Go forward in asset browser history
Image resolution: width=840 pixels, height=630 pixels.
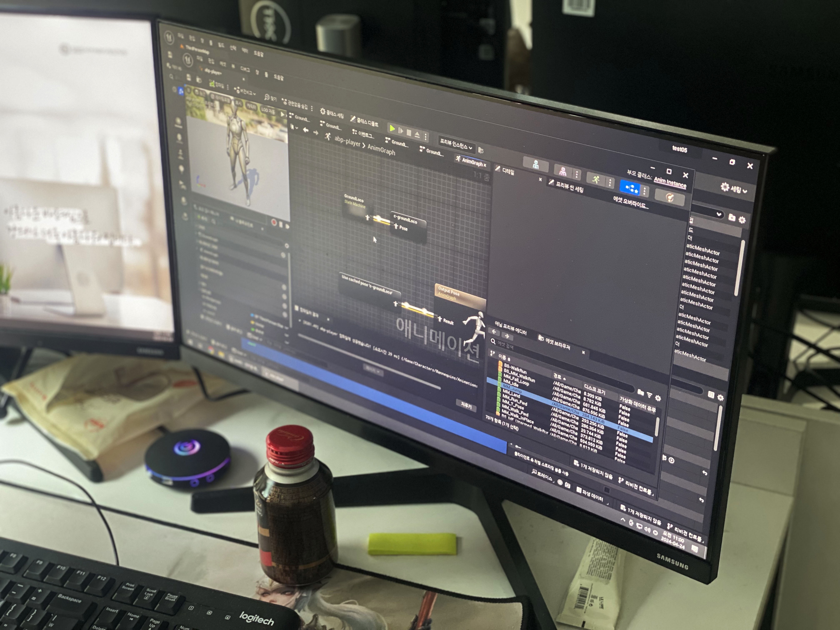pyautogui.click(x=507, y=336)
